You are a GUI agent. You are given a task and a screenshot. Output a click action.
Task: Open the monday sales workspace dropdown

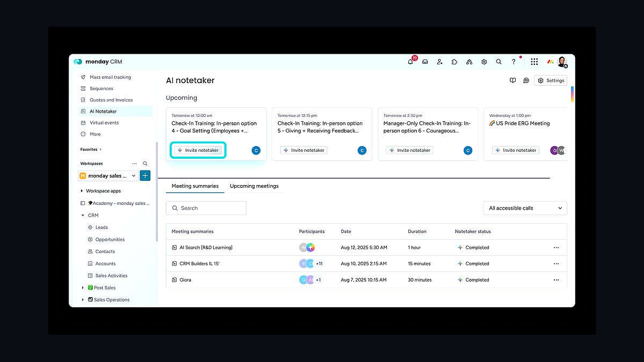pyautogui.click(x=107, y=175)
